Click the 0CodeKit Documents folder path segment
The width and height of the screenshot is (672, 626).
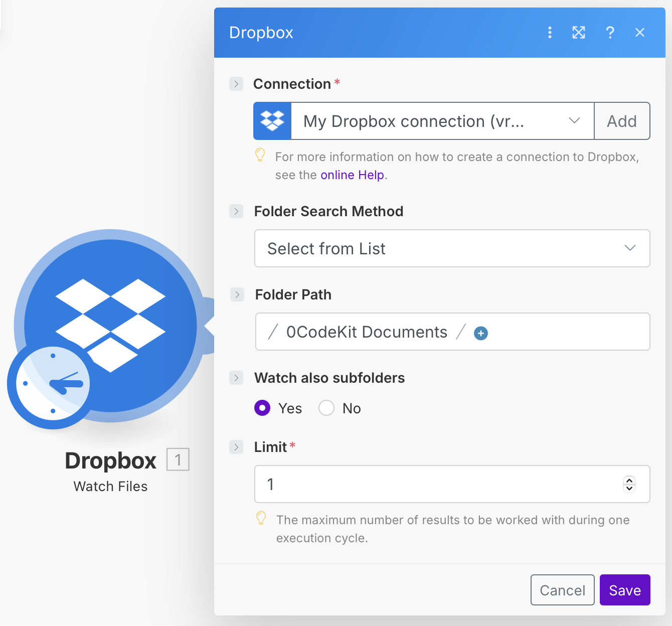(367, 332)
